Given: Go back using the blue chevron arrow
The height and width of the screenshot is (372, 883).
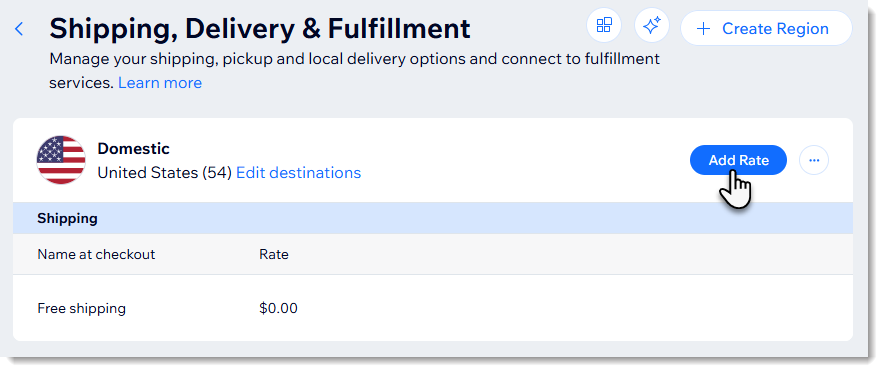Looking at the screenshot, I should pyautogui.click(x=19, y=29).
